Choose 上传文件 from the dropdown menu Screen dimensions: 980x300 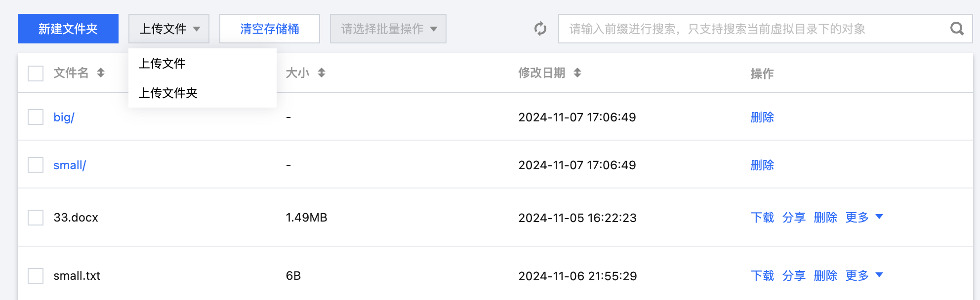point(162,63)
